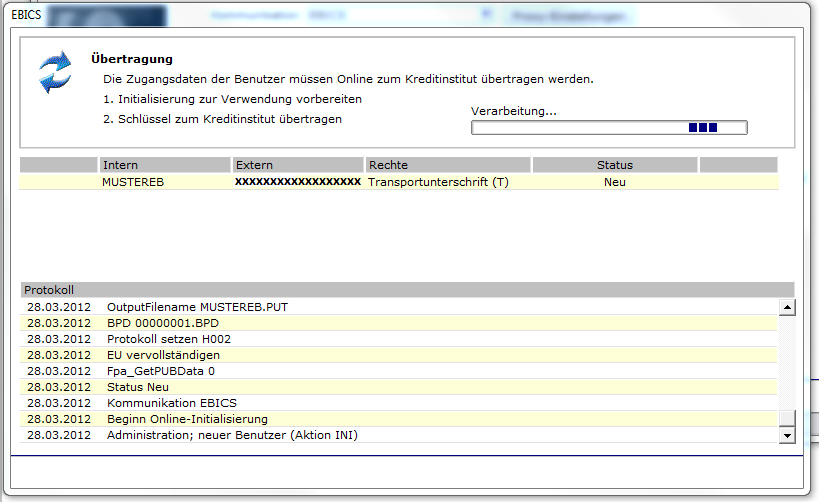The width and height of the screenshot is (819, 502).
Task: Click step 1 Initialisierung zur Verwendung vorbereiten
Action: pyautogui.click(x=232, y=99)
